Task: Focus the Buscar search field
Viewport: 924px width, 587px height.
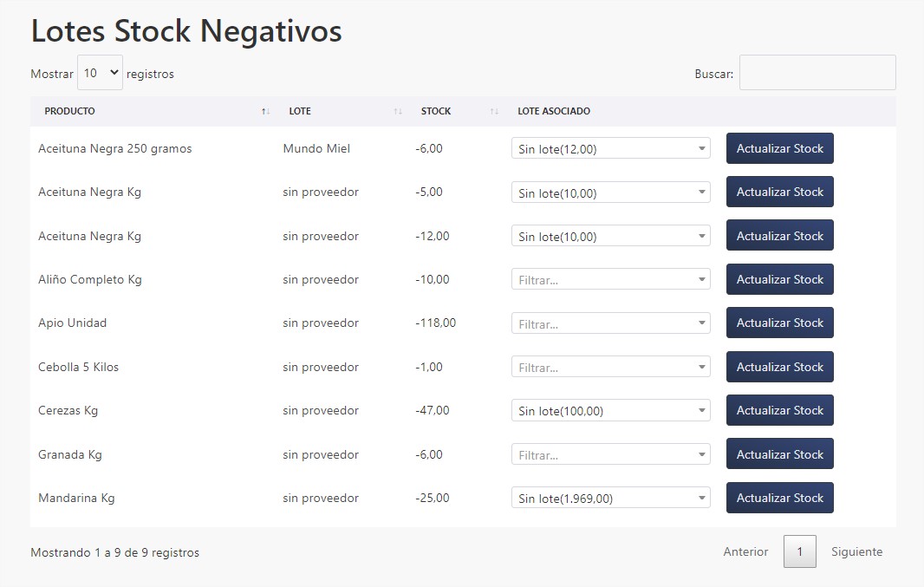Action: tap(817, 73)
